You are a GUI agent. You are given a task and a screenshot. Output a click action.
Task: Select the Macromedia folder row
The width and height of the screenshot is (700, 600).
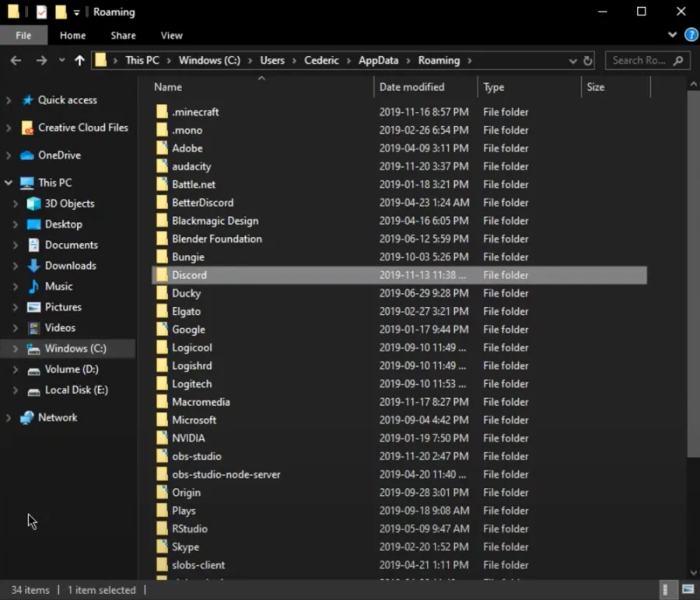[399, 402]
